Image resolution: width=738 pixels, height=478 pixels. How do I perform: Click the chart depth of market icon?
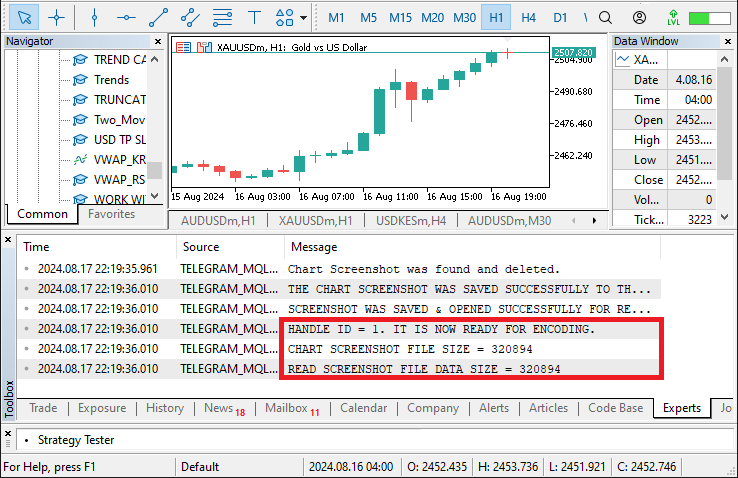[204, 47]
